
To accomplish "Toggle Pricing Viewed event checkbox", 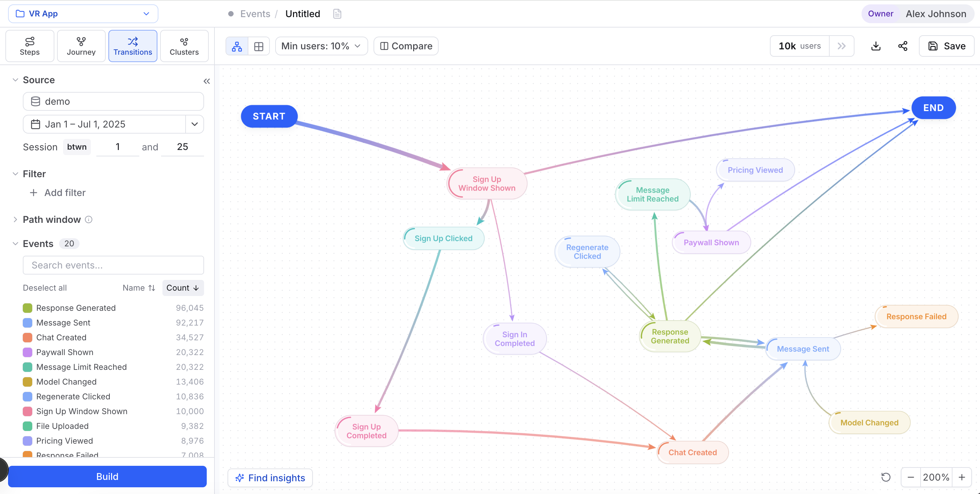I will [x=28, y=441].
